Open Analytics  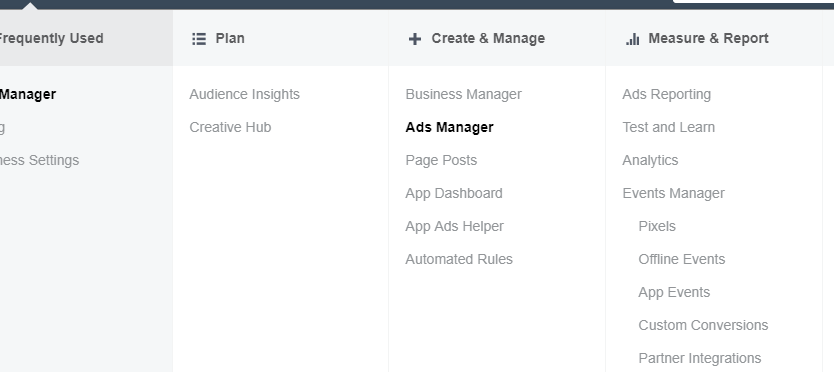[x=650, y=160]
